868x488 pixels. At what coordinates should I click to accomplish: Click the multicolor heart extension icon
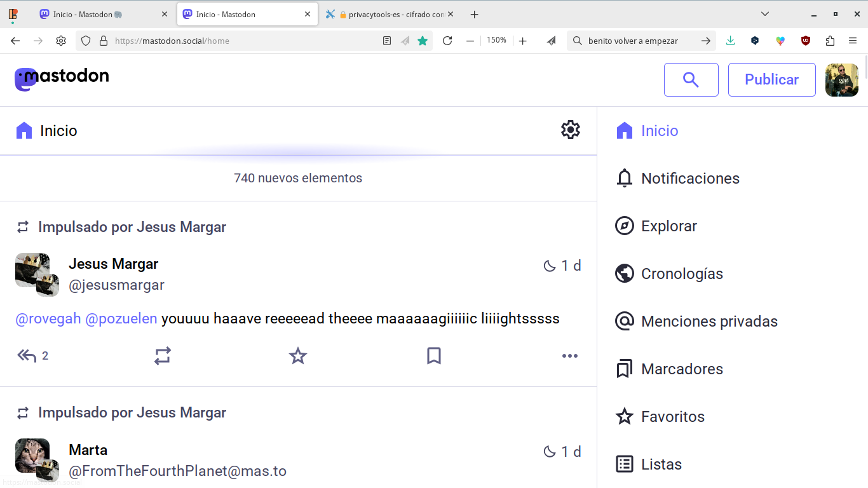click(x=780, y=41)
